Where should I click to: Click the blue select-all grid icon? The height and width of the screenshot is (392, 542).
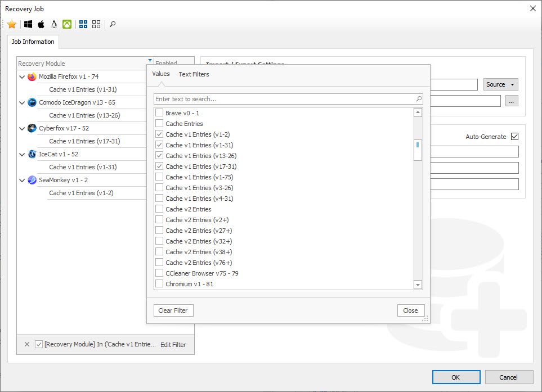[83, 24]
